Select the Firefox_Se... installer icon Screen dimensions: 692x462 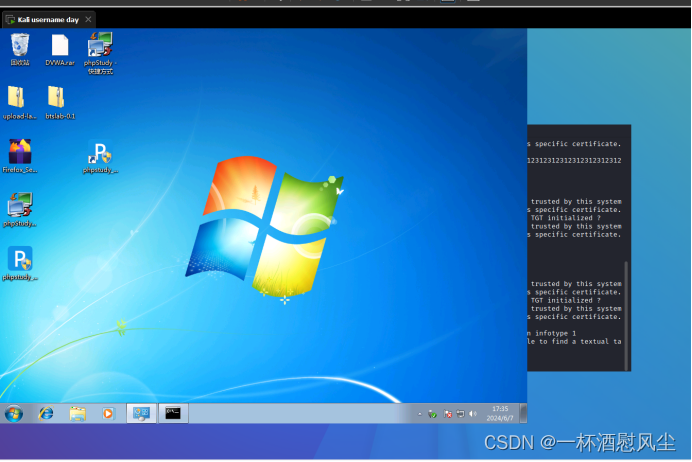[20, 156]
